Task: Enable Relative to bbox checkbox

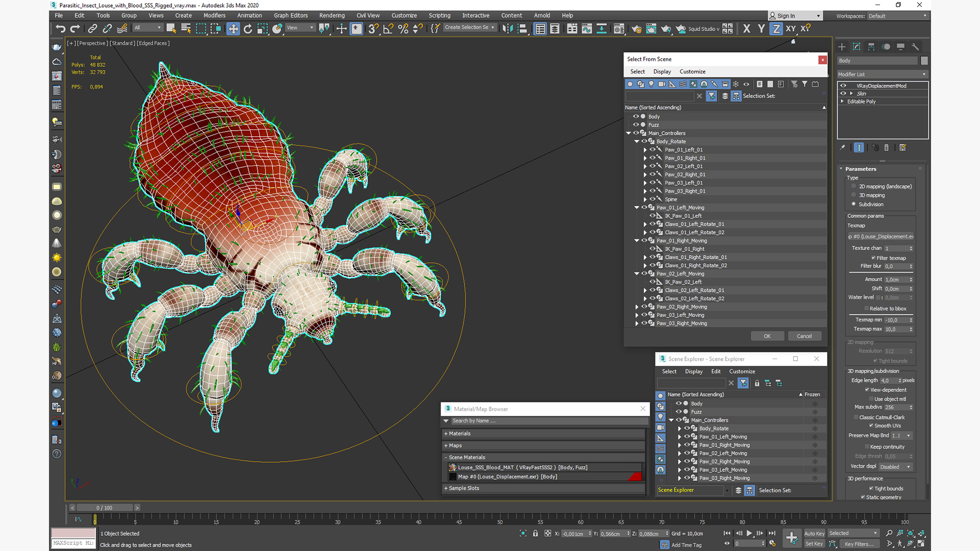Action: [866, 309]
